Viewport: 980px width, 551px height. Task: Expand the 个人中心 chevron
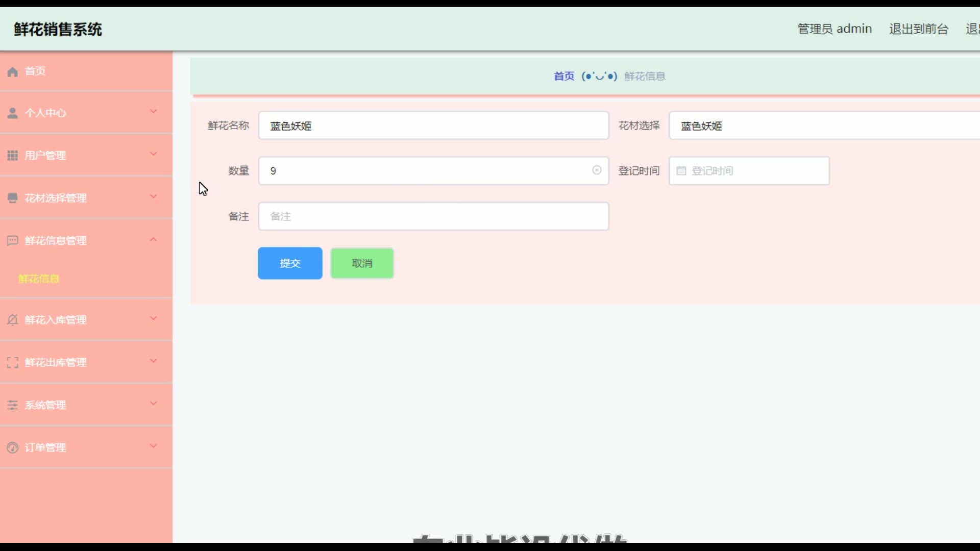[x=153, y=112]
